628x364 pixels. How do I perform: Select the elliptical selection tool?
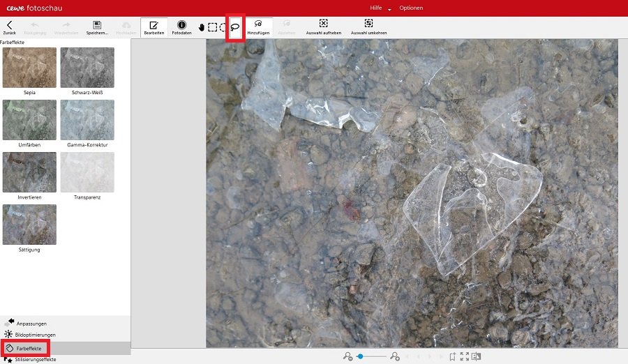tap(223, 27)
